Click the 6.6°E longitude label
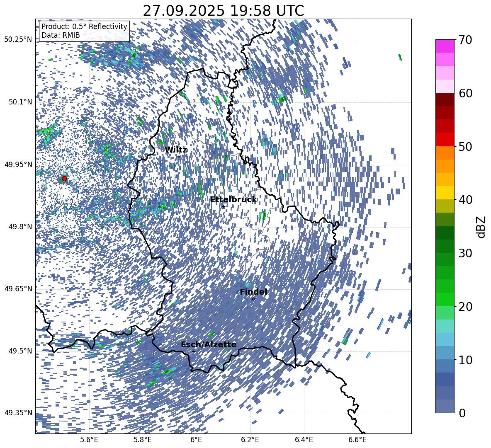The height and width of the screenshot is (448, 491). (x=357, y=440)
